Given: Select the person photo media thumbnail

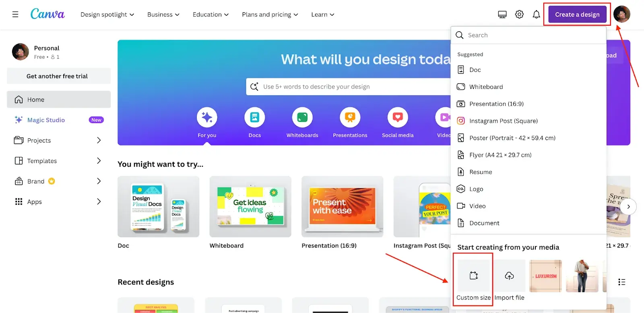Looking at the screenshot, I should (582, 276).
